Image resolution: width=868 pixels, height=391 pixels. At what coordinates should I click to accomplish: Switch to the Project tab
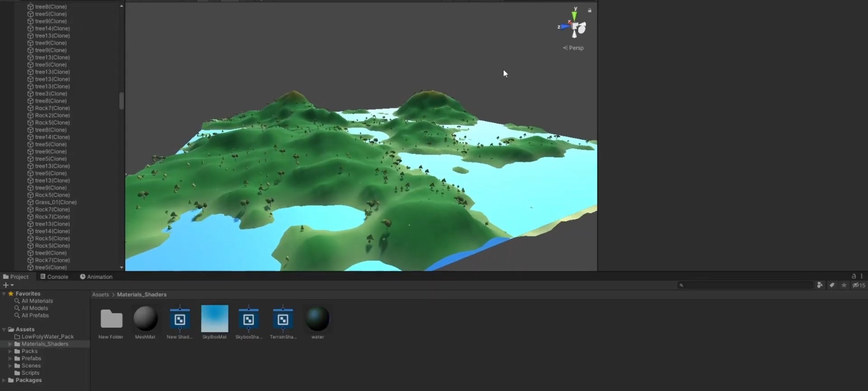16,277
